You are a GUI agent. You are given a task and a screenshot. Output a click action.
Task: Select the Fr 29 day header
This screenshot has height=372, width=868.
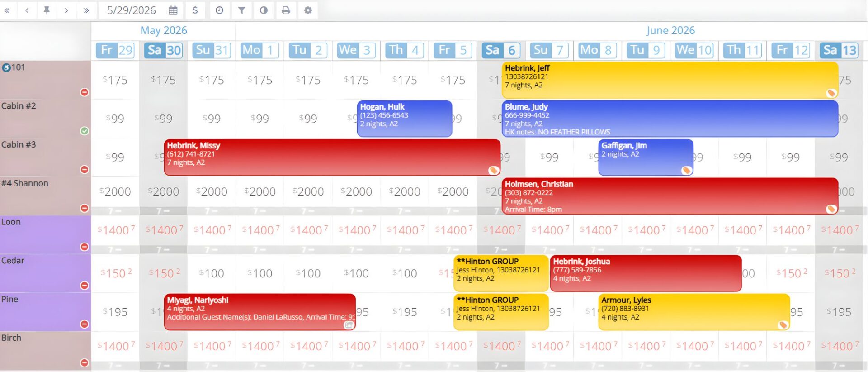point(115,50)
